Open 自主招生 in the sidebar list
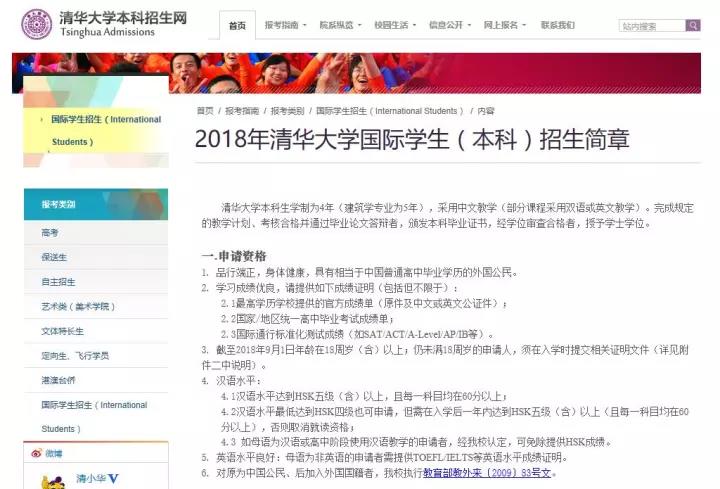The height and width of the screenshot is (489, 720). 96,282
